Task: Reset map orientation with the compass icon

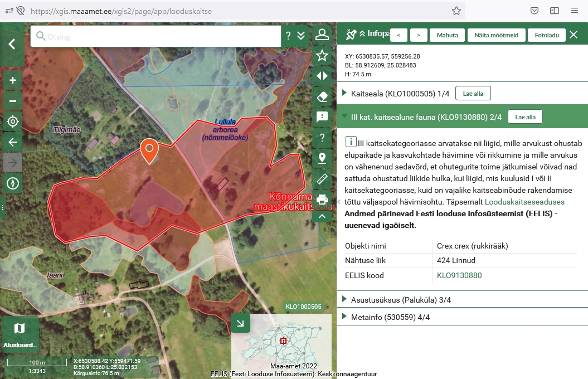Action: [x=13, y=183]
